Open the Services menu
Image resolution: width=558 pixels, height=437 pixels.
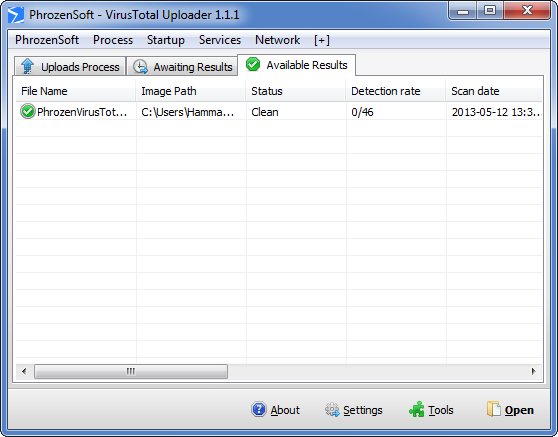[x=220, y=40]
